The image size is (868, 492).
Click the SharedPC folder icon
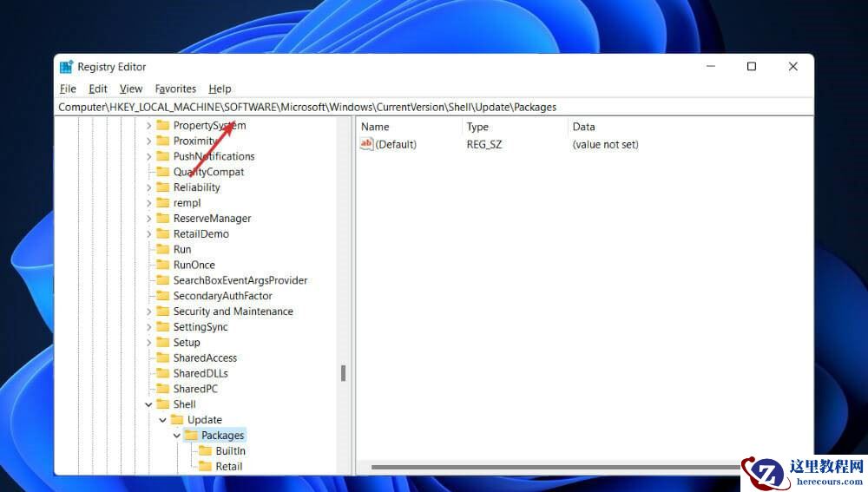click(163, 389)
